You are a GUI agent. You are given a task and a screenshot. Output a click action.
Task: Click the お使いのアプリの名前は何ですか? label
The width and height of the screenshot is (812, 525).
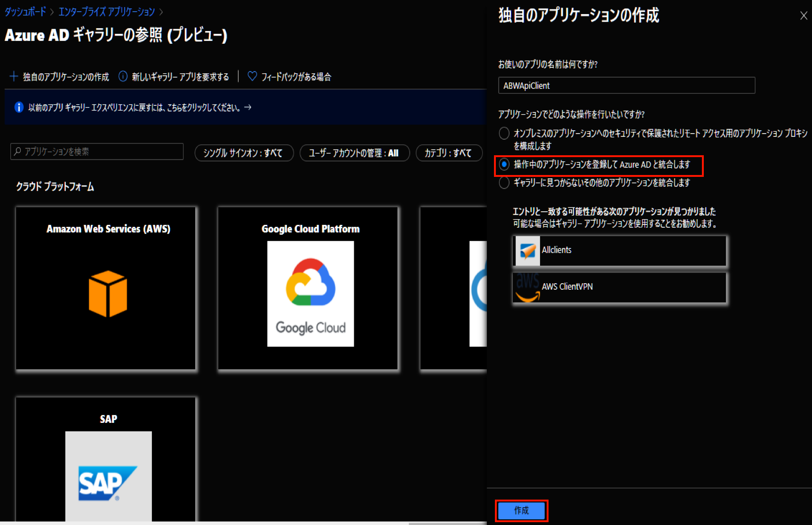click(548, 64)
